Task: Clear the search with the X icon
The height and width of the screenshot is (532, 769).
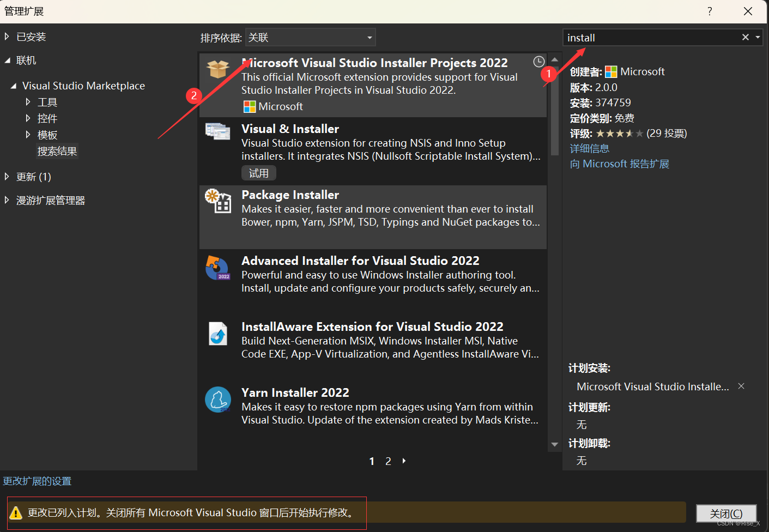Action: click(x=745, y=37)
